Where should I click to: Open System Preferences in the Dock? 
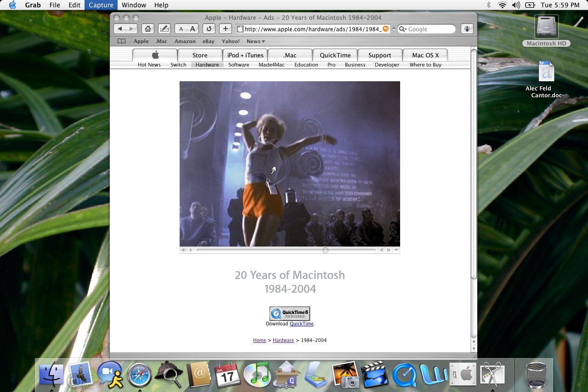point(463,375)
